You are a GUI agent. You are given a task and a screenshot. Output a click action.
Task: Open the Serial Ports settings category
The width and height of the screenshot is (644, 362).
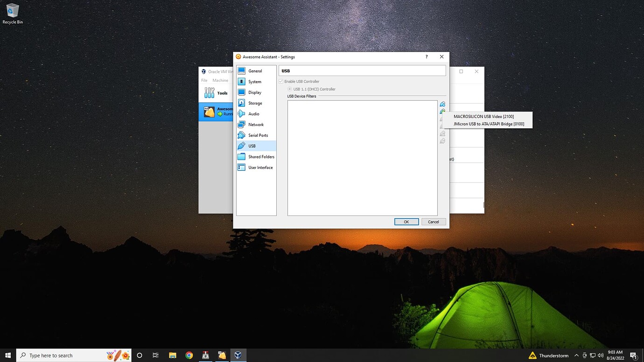click(x=256, y=135)
